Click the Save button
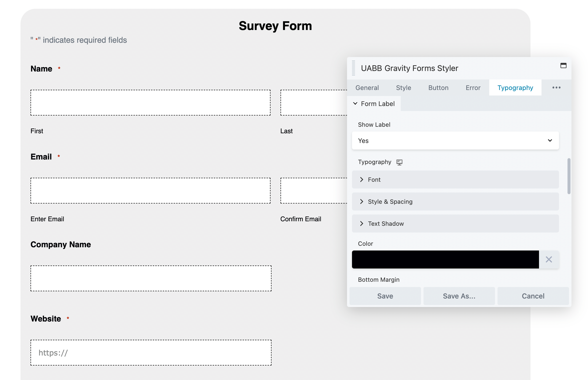 pyautogui.click(x=385, y=296)
